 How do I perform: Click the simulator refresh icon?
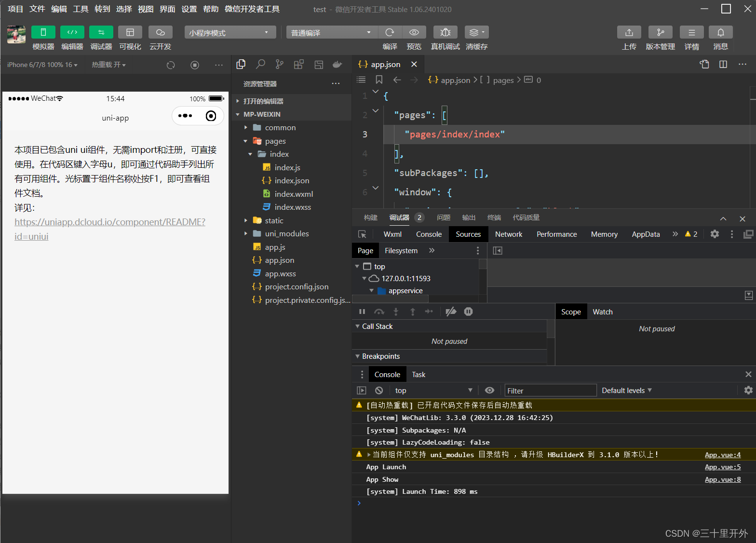coord(171,65)
